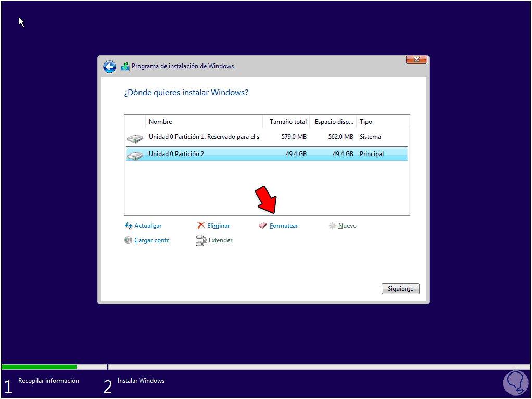Select Unidad 0 Partición 2 row
532x399 pixels.
pos(267,154)
